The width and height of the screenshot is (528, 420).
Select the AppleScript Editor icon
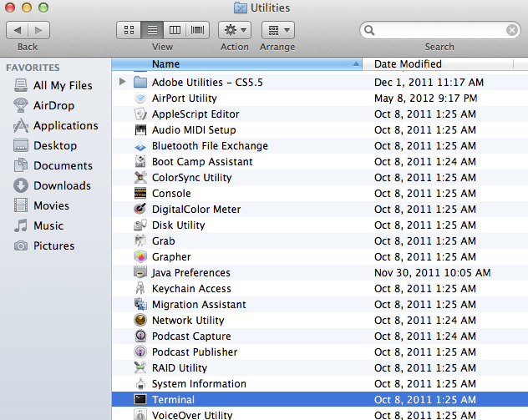coord(140,114)
